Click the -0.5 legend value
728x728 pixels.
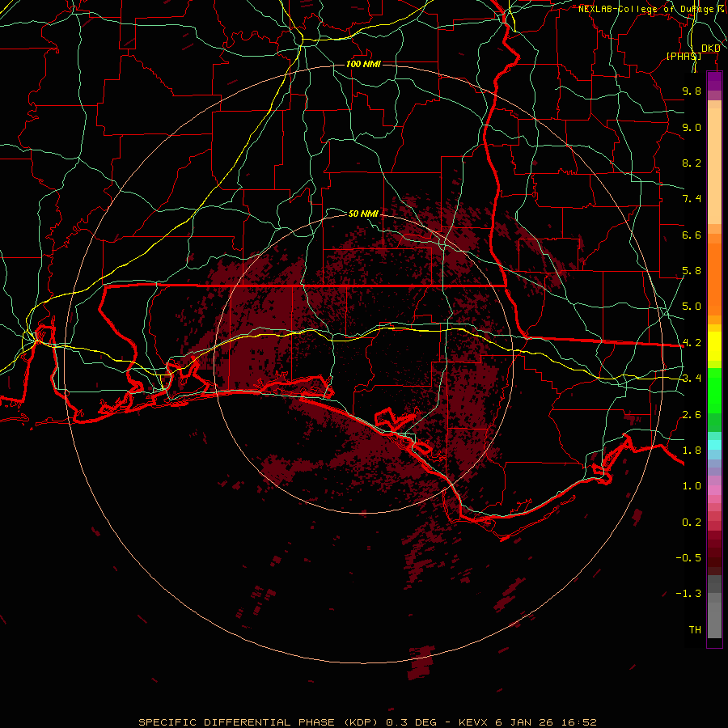[x=688, y=558]
